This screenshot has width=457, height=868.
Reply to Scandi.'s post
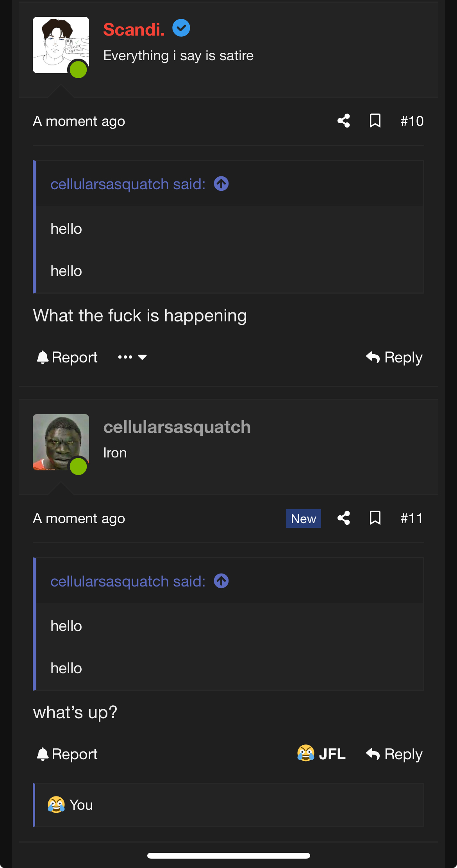click(x=394, y=357)
